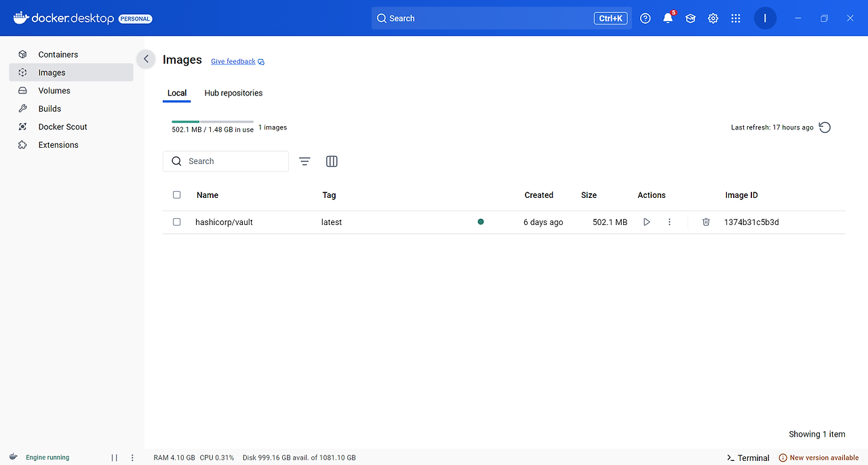Click the global Search bar
Image resolution: width=868 pixels, height=465 pixels.
pos(501,18)
